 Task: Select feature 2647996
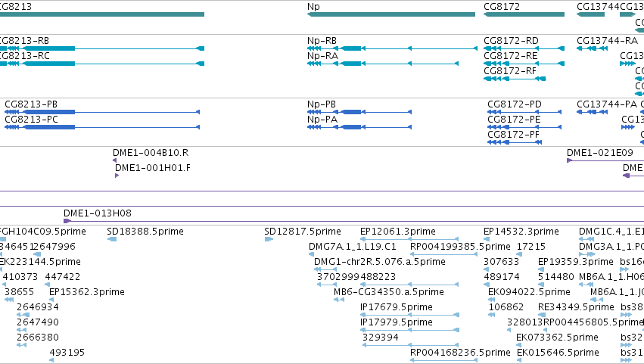37,254
